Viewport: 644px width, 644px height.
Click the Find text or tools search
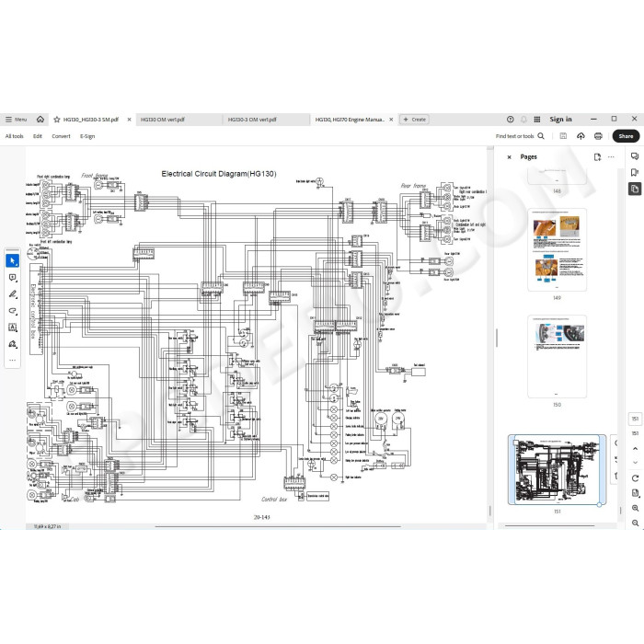pos(520,136)
